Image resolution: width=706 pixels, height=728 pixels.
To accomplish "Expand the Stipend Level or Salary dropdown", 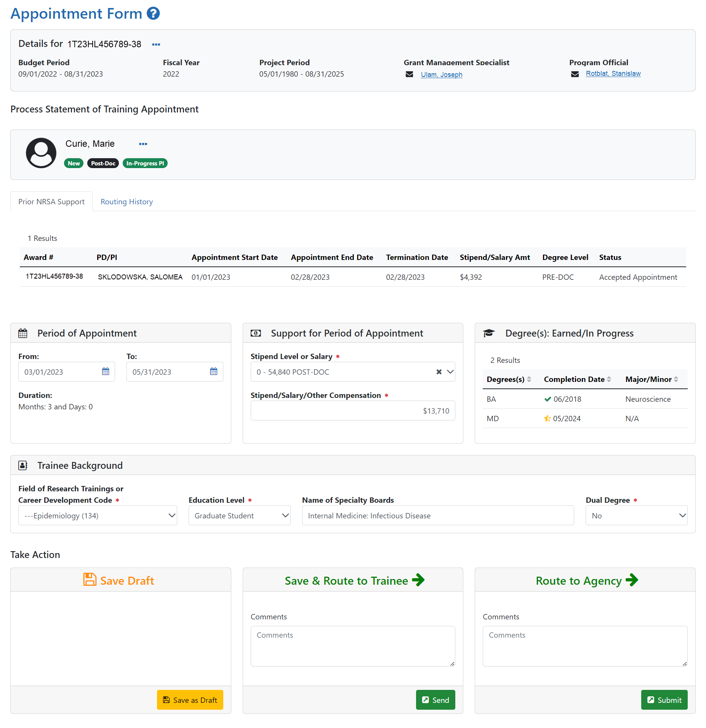I will [x=450, y=372].
